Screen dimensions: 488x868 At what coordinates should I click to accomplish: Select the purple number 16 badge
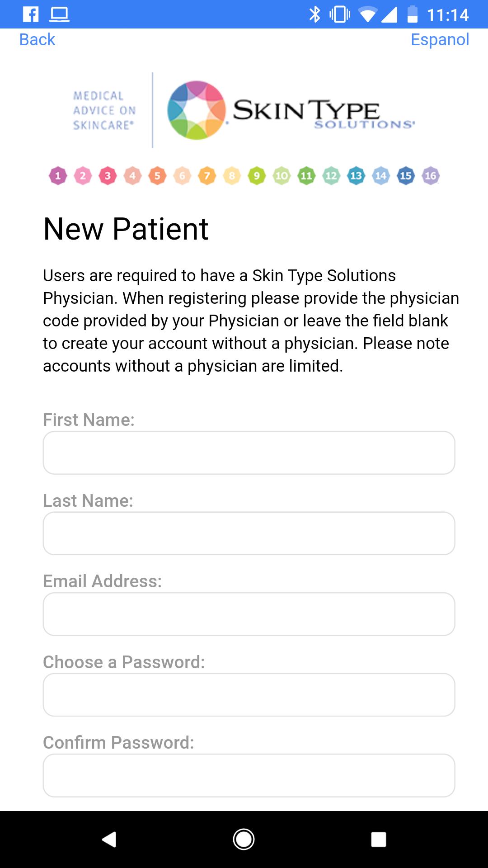(431, 176)
